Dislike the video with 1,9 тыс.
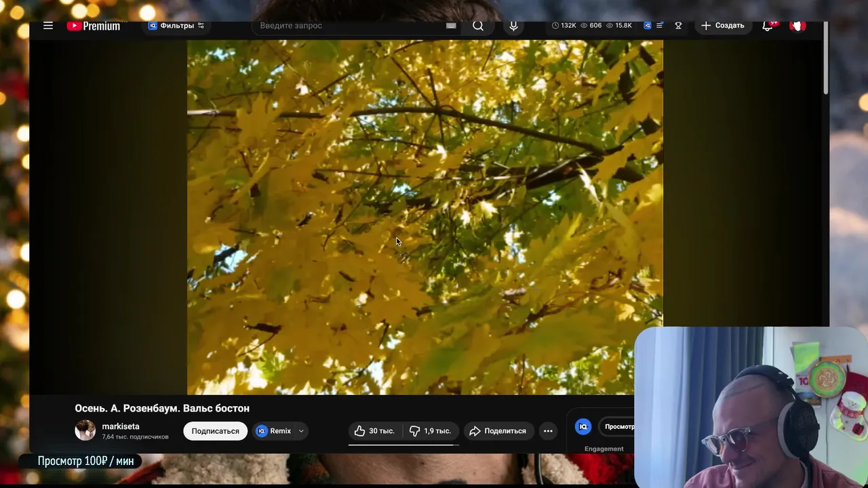 pos(431,431)
